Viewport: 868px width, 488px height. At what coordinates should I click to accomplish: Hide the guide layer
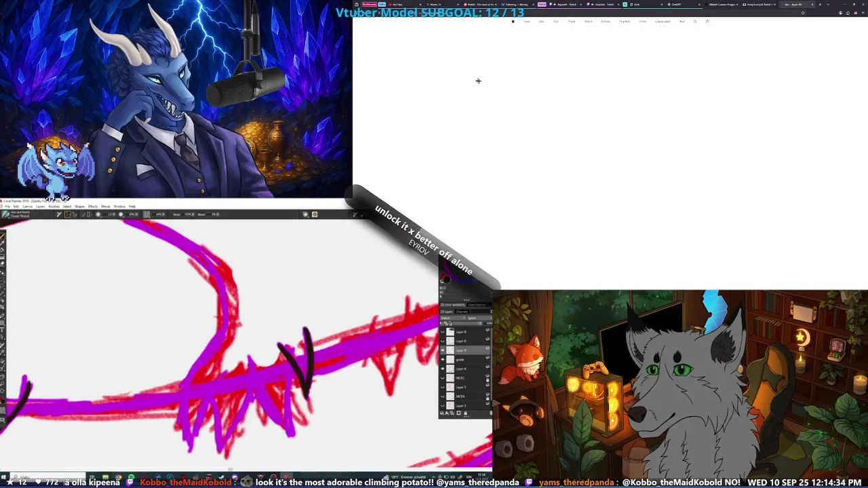coord(442,359)
